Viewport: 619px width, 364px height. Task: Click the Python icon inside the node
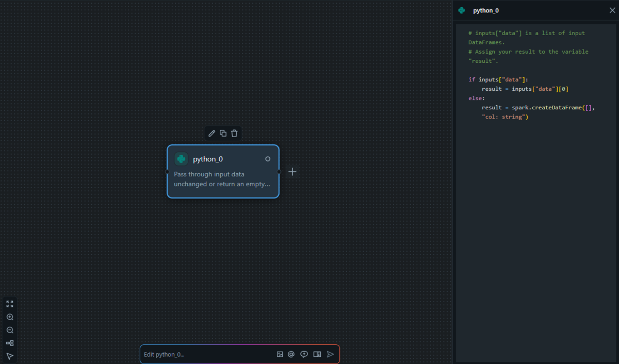181,159
